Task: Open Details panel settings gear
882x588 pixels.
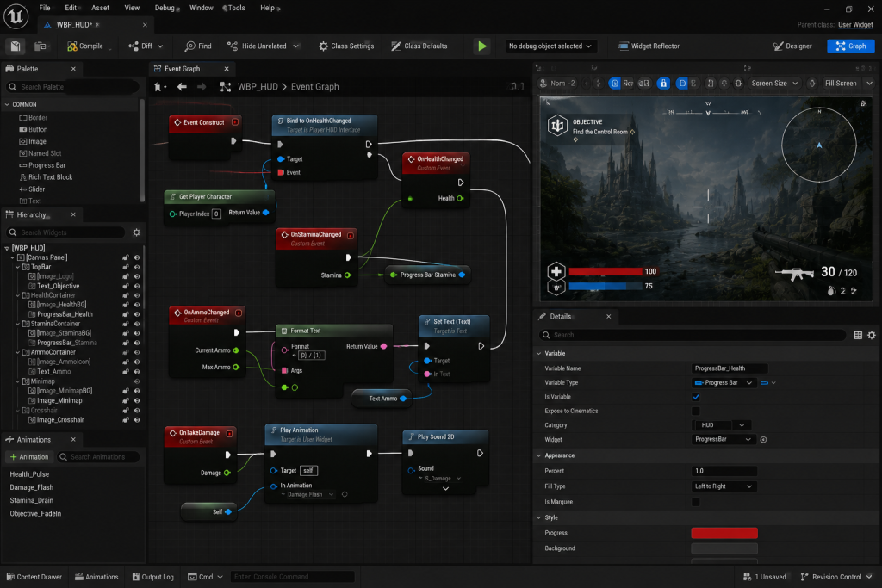Action: (x=872, y=335)
